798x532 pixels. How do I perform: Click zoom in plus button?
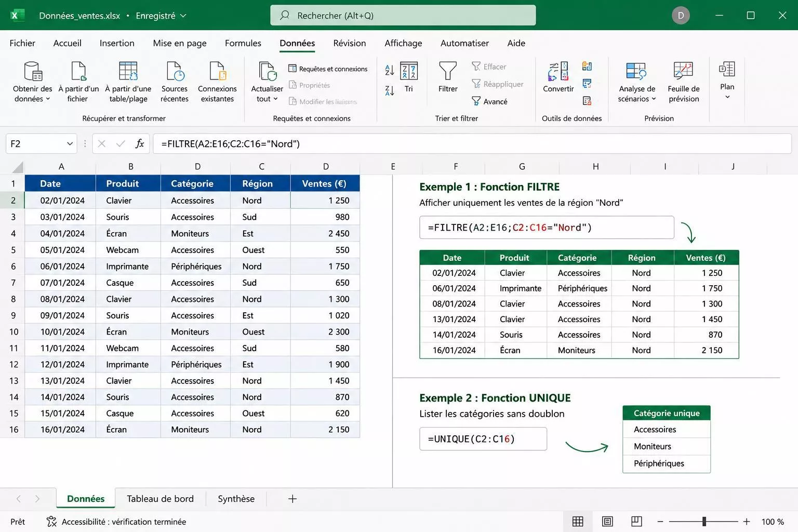click(x=747, y=522)
